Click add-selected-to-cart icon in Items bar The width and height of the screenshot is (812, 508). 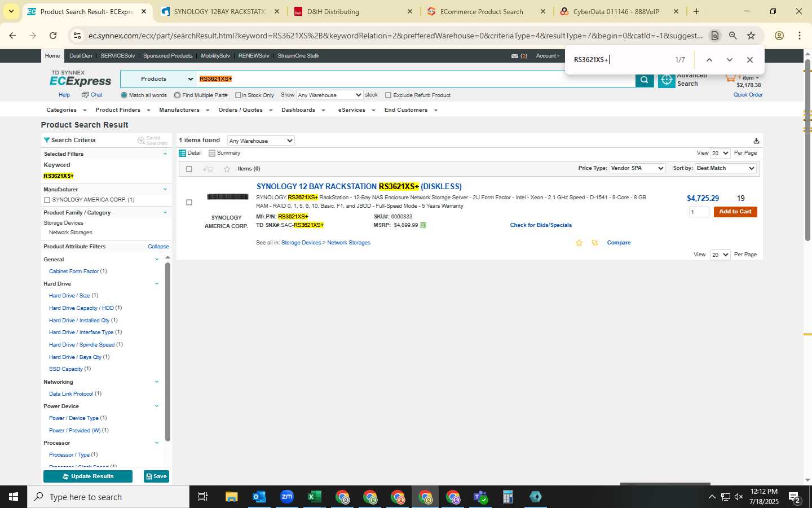point(208,169)
